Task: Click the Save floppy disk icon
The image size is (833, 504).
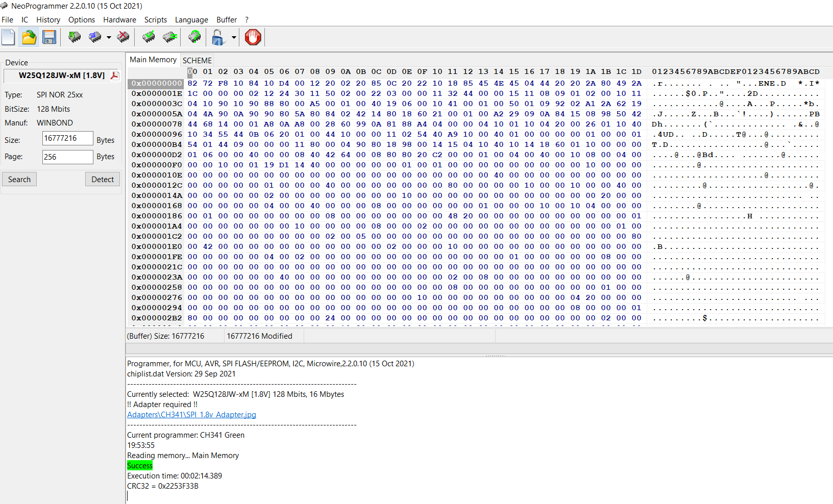Action: point(50,37)
